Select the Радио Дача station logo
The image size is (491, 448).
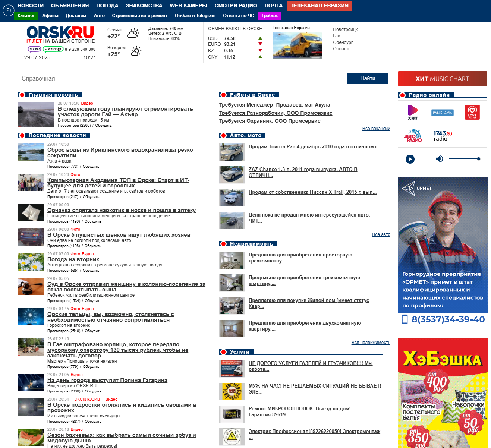443,112
